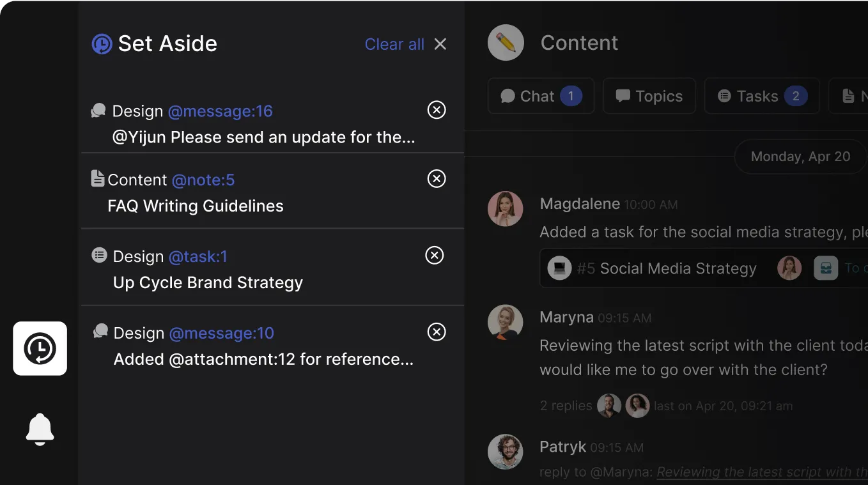Click Clear all link

click(394, 44)
